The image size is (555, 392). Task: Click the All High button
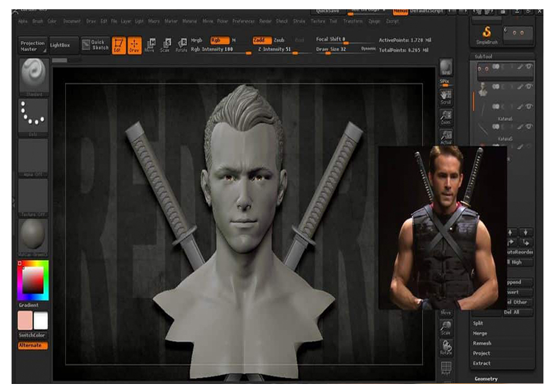519,262
